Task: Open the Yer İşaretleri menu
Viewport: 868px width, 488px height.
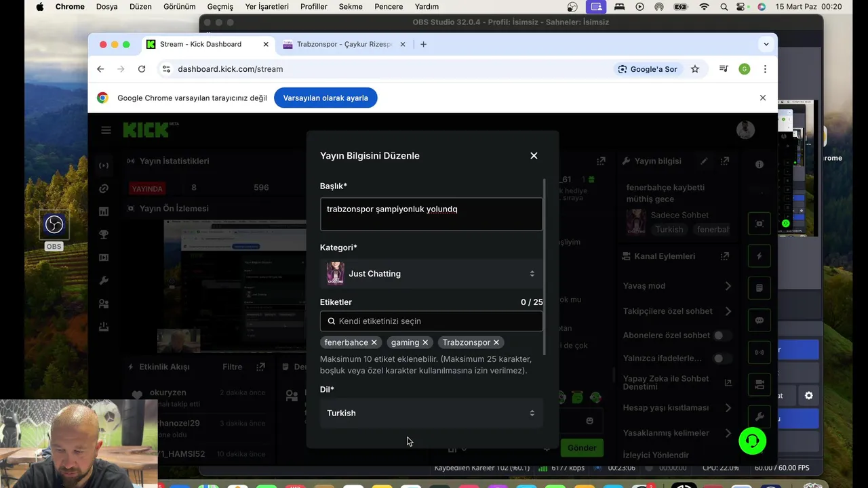Action: click(267, 7)
